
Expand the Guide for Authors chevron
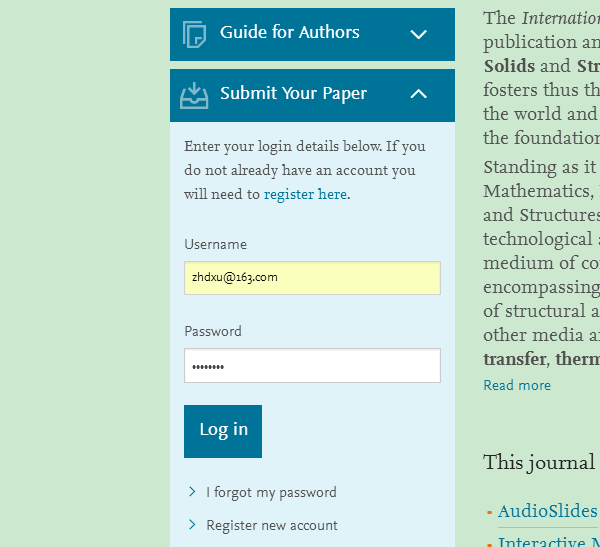(x=419, y=34)
